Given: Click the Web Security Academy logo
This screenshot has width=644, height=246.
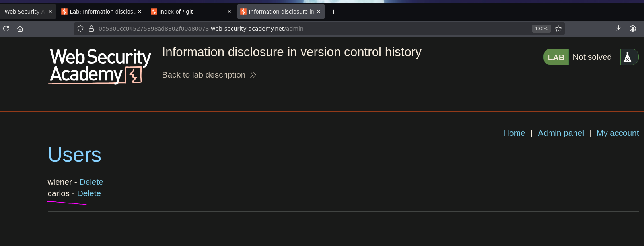Looking at the screenshot, I should (100, 66).
